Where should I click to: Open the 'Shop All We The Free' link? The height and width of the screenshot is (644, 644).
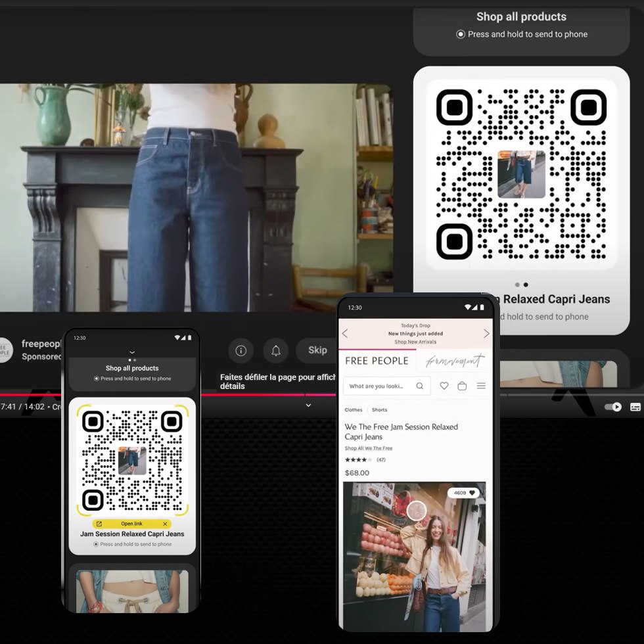click(x=369, y=448)
